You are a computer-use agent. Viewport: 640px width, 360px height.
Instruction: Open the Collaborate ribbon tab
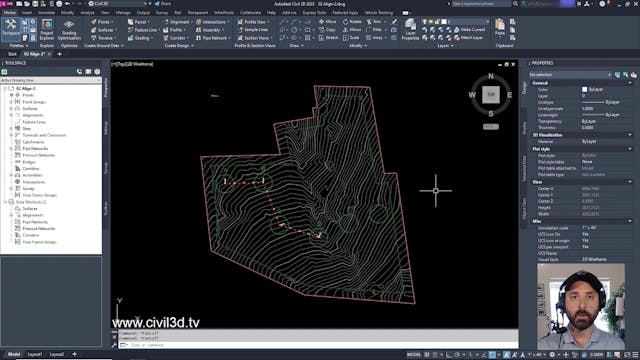pyautogui.click(x=250, y=13)
